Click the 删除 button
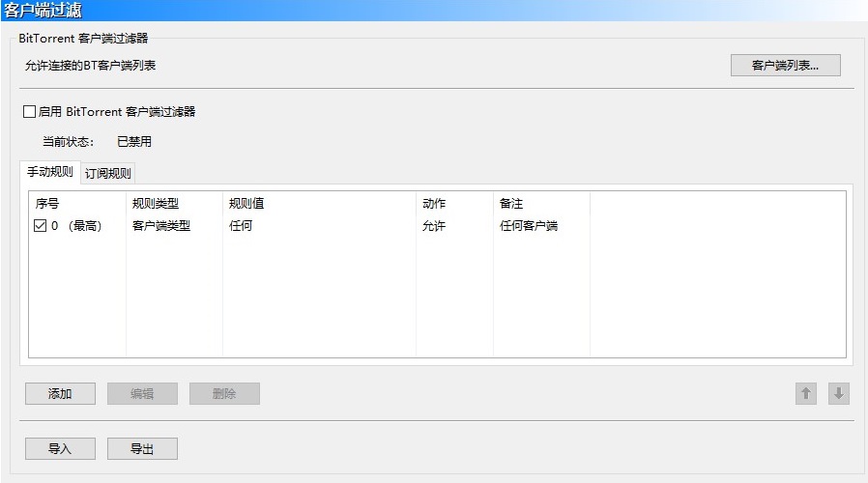This screenshot has width=868, height=483. (x=224, y=394)
